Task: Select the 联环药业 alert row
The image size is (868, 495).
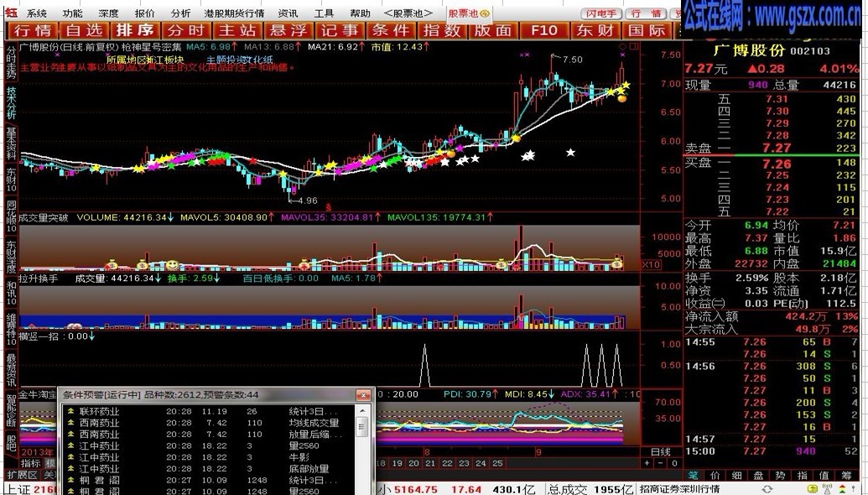Action: click(207, 411)
